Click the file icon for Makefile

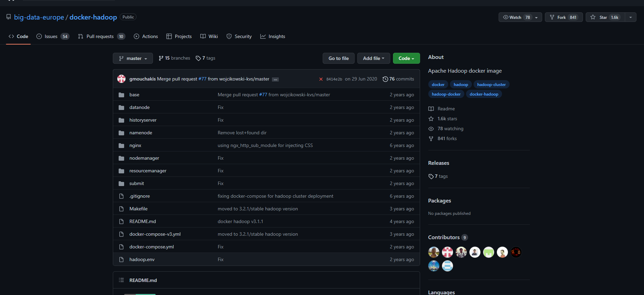(121, 209)
